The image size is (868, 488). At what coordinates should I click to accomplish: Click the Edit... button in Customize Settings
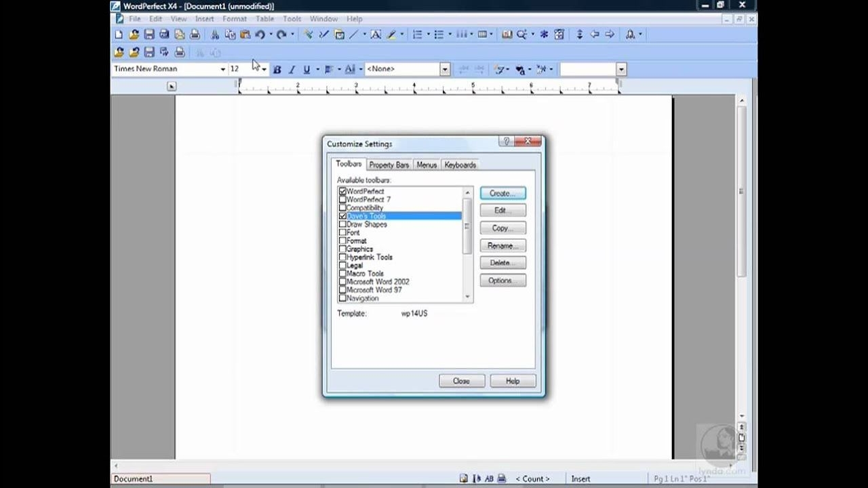[502, 211]
